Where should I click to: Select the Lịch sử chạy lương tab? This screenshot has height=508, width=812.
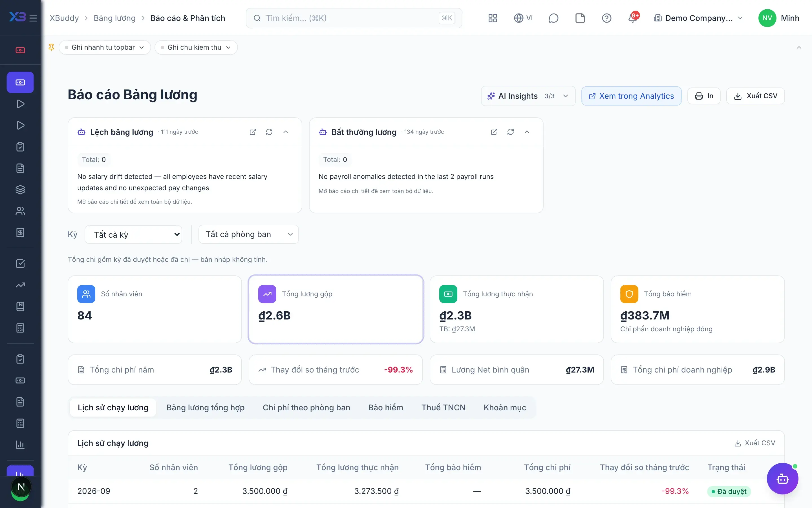(x=113, y=408)
